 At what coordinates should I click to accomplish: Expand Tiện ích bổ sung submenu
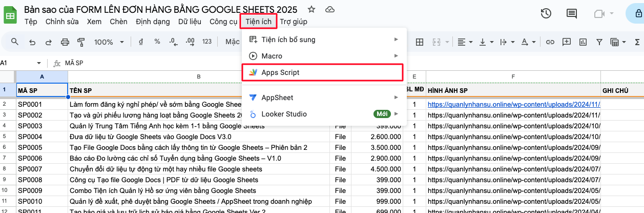pos(324,40)
